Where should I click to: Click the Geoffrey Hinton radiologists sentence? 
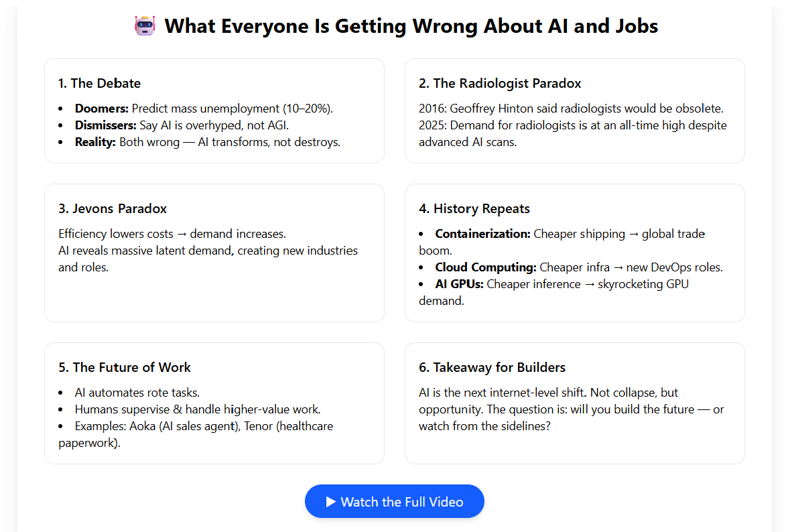[x=572, y=109]
